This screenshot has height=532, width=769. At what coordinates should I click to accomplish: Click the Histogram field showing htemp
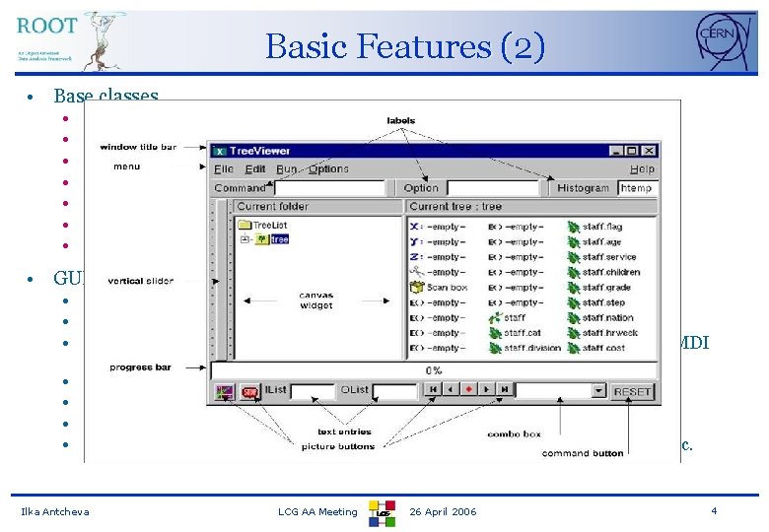[638, 188]
